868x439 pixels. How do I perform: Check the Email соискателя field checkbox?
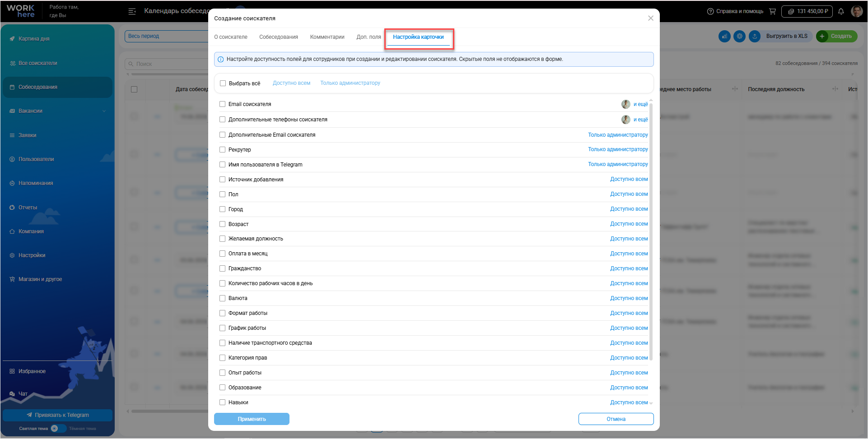click(222, 104)
